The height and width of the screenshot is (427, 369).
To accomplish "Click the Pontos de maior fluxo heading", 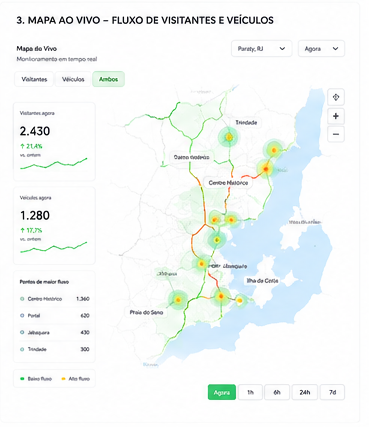I will click(44, 282).
